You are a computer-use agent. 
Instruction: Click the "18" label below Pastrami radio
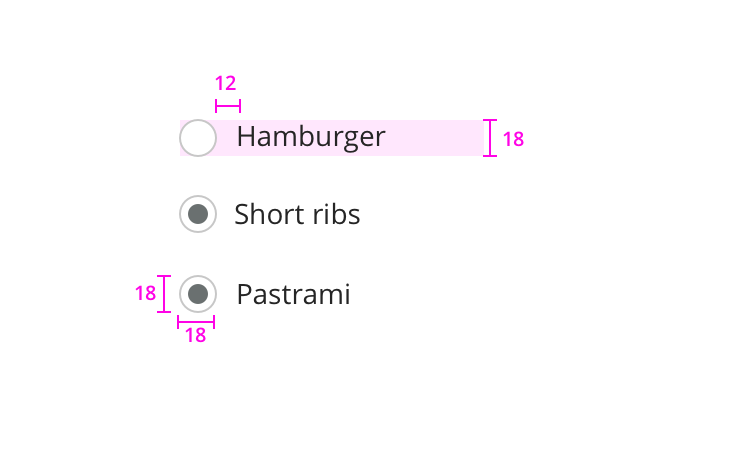tap(196, 336)
